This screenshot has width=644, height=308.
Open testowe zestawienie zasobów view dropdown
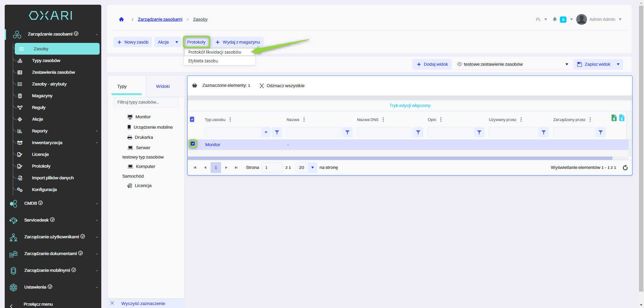[567, 64]
